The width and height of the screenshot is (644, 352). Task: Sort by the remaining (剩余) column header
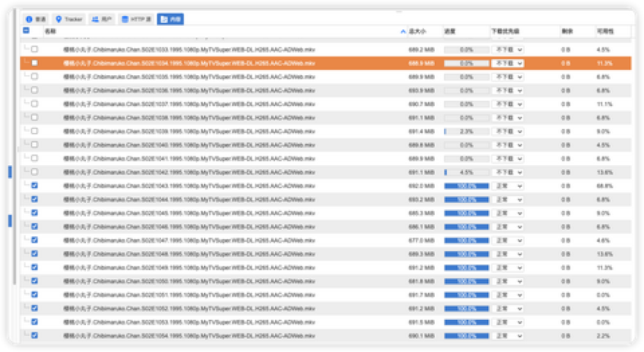(x=567, y=31)
